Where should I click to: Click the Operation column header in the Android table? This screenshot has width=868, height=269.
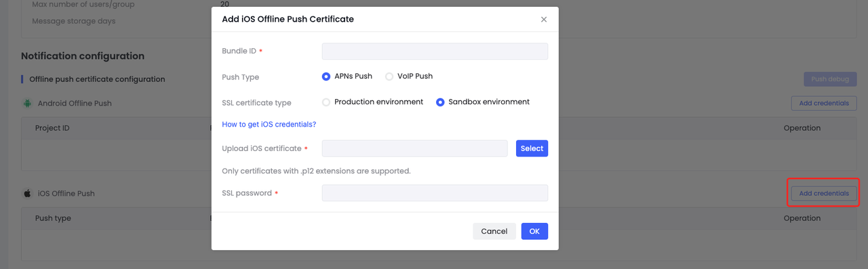(x=802, y=128)
